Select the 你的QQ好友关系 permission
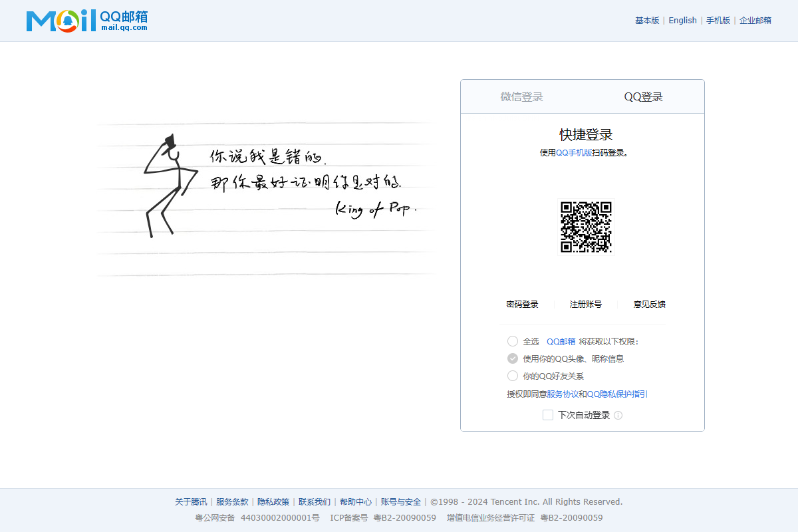Image resolution: width=798 pixels, height=532 pixels. coord(513,375)
